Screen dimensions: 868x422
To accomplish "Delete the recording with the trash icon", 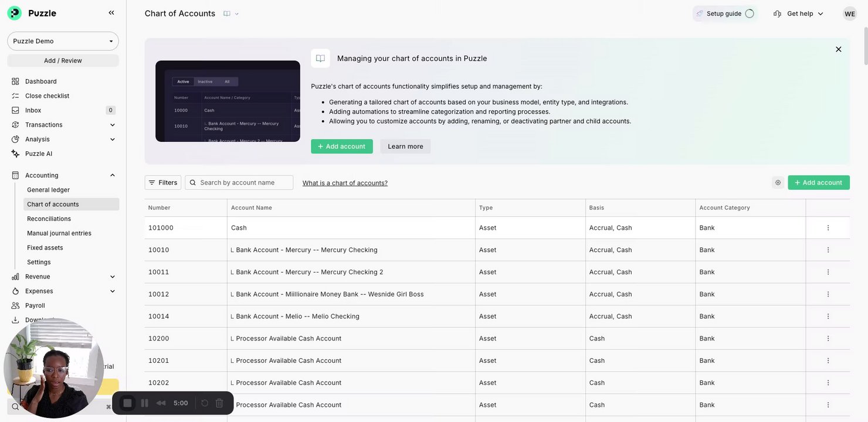I will [219, 403].
